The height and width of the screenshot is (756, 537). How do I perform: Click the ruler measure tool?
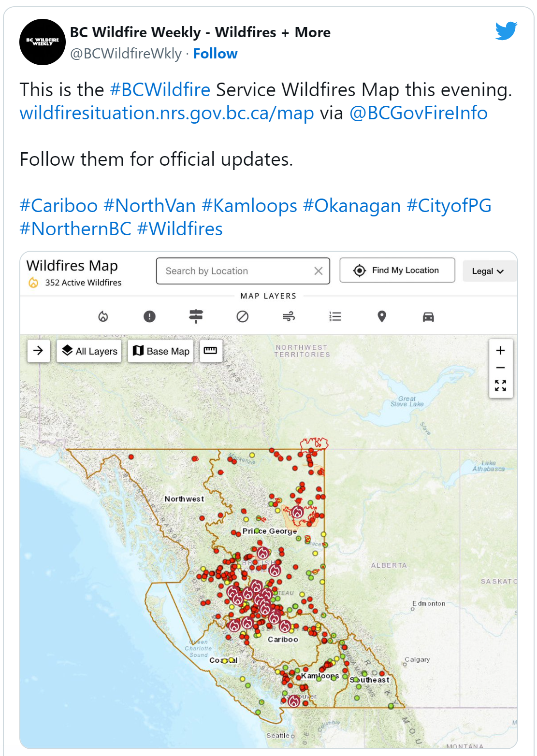[x=210, y=351]
